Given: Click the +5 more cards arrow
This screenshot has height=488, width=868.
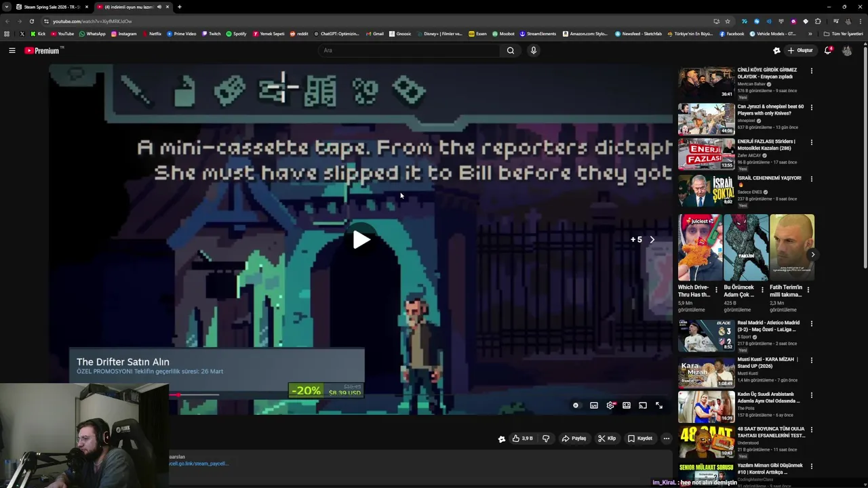Looking at the screenshot, I should (652, 239).
